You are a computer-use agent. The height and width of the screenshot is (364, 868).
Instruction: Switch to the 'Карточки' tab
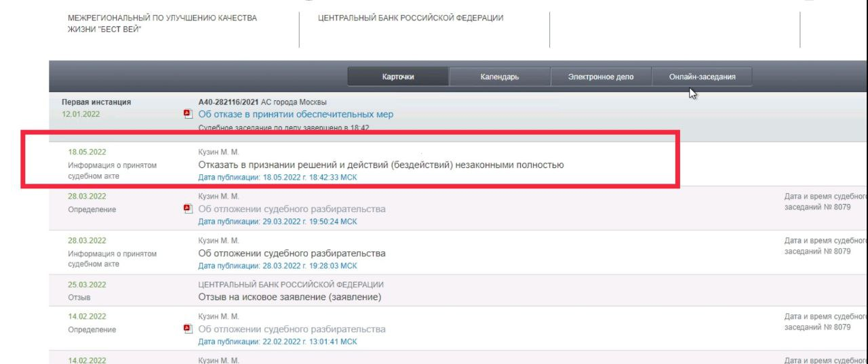398,77
